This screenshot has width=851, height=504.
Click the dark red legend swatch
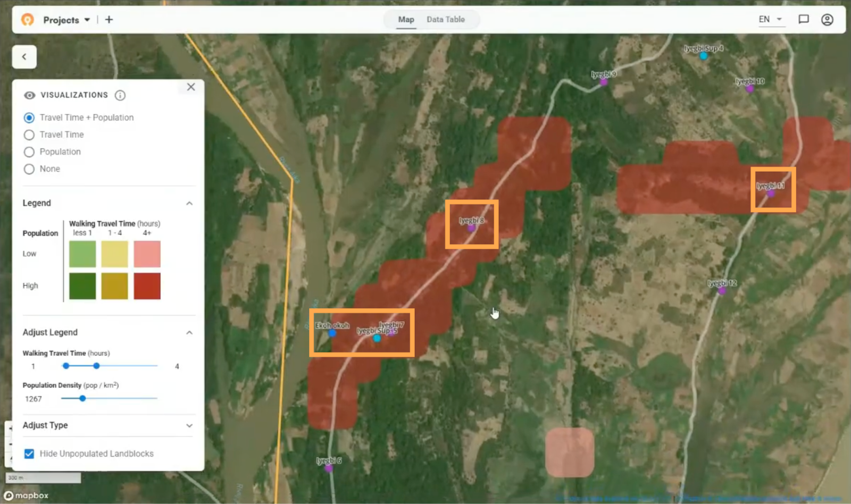click(147, 286)
